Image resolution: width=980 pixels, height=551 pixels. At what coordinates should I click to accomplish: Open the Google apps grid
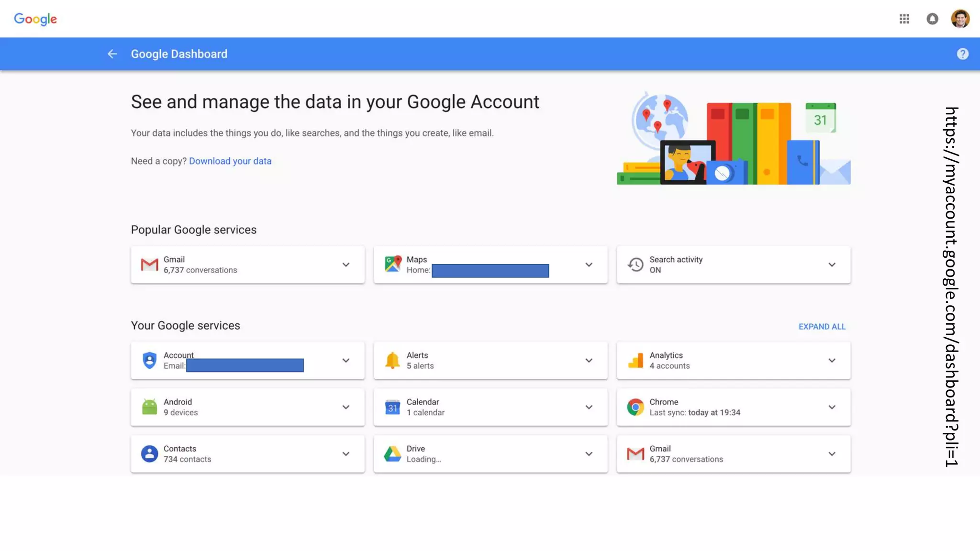pyautogui.click(x=904, y=19)
